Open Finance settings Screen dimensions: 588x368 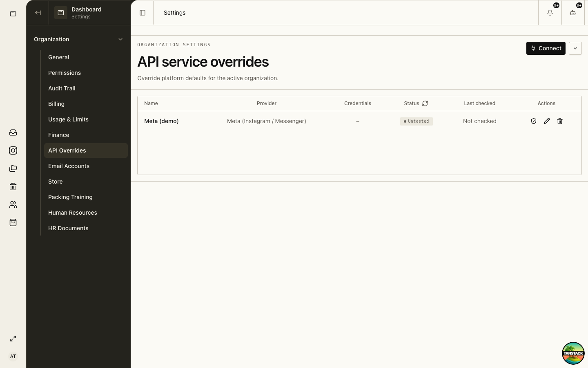pyautogui.click(x=86, y=135)
